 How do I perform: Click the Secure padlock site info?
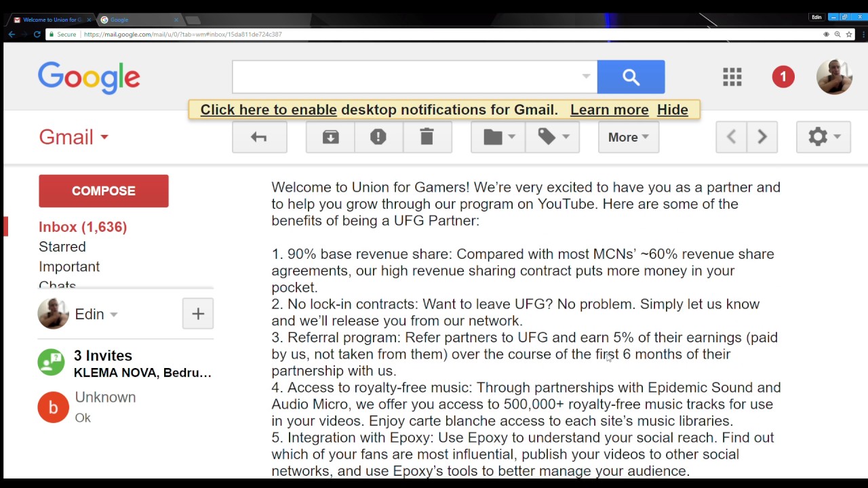[x=62, y=34]
